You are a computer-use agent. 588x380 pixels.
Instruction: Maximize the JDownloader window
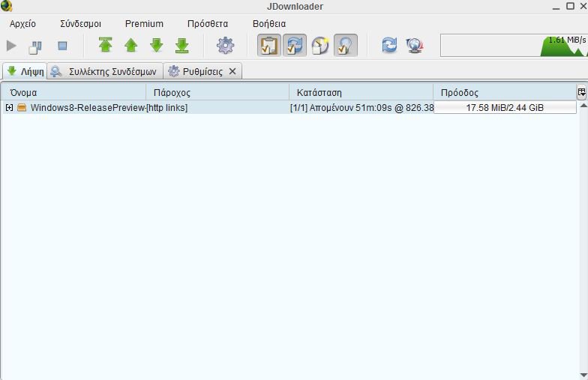[570, 6]
